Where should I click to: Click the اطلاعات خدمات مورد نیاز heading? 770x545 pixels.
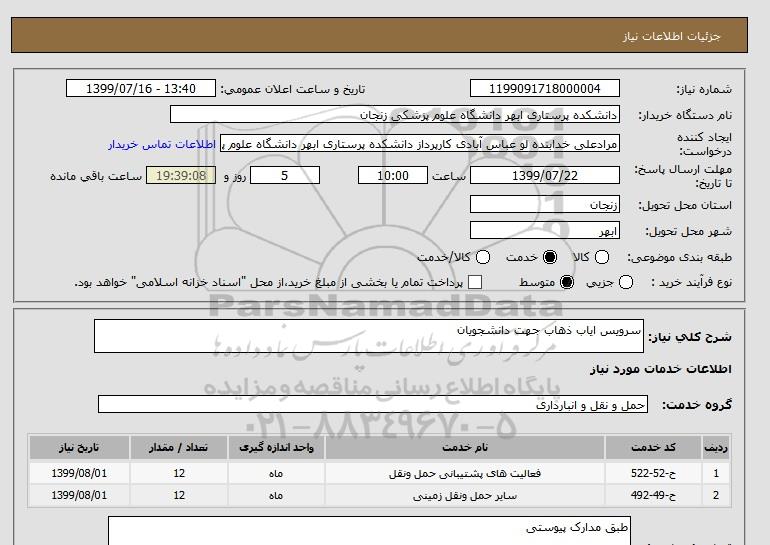click(x=660, y=369)
